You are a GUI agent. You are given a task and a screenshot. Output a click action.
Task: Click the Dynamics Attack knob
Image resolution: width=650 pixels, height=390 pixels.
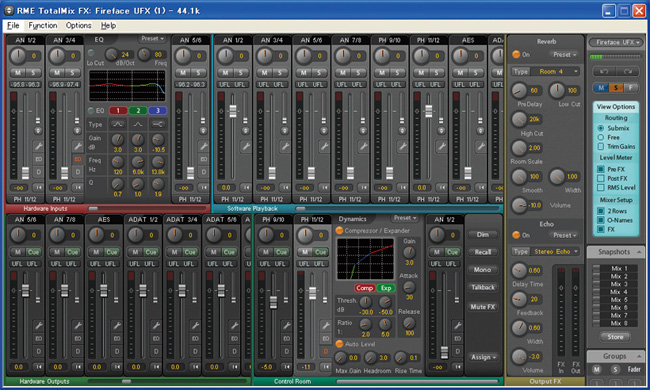pyautogui.click(x=409, y=287)
